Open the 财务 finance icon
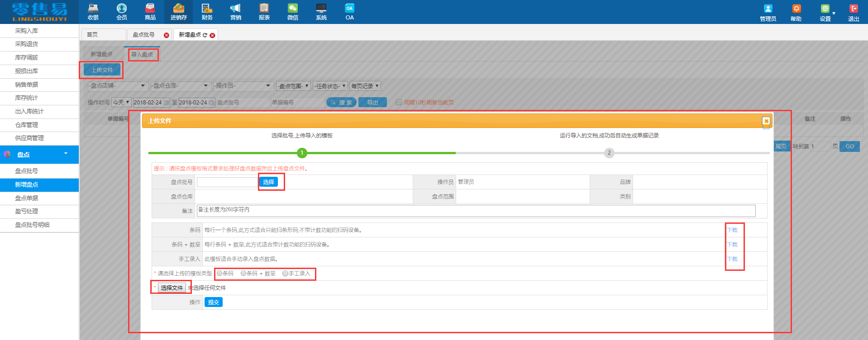Screen dimensions: 868x340 click(x=207, y=12)
